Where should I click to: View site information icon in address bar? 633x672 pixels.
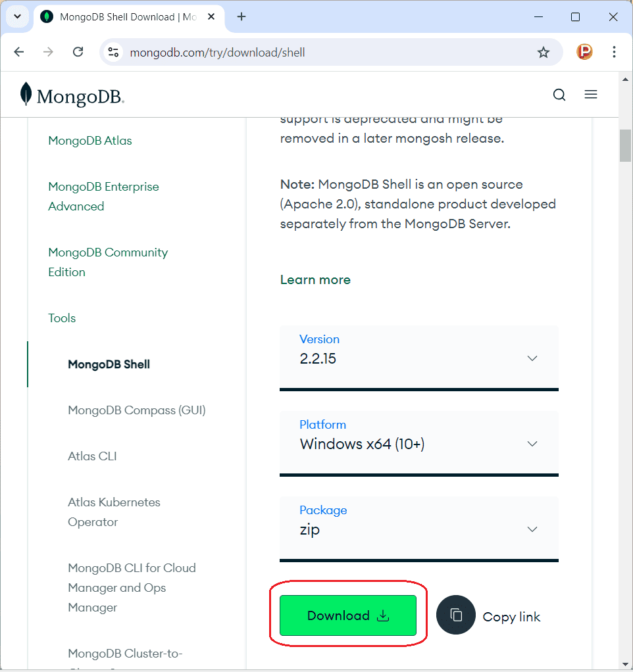coord(113,53)
